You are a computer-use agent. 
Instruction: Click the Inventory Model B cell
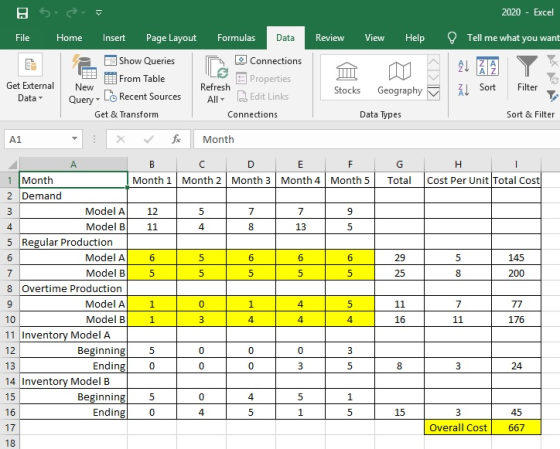tap(73, 381)
